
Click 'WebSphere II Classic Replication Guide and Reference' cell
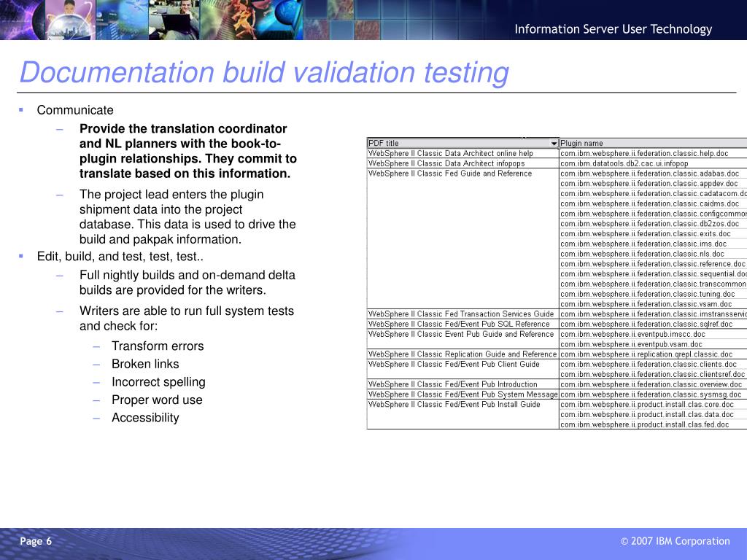click(x=462, y=354)
